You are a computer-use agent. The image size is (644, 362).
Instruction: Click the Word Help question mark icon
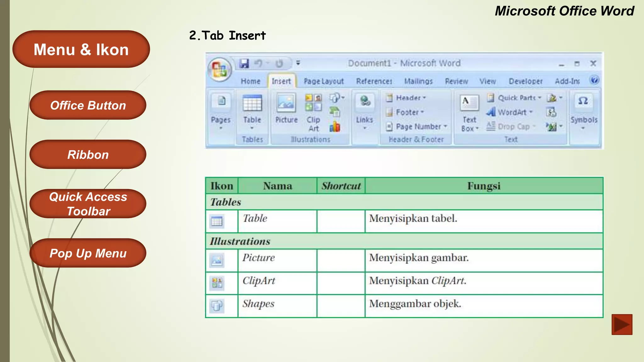point(594,80)
